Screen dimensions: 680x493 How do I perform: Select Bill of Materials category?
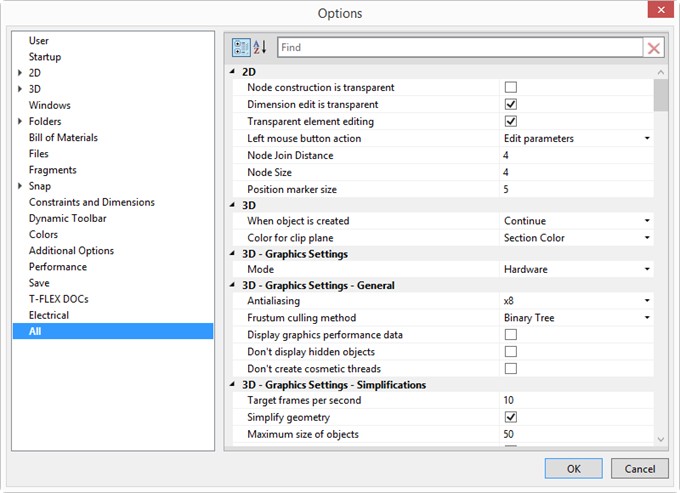pos(63,138)
